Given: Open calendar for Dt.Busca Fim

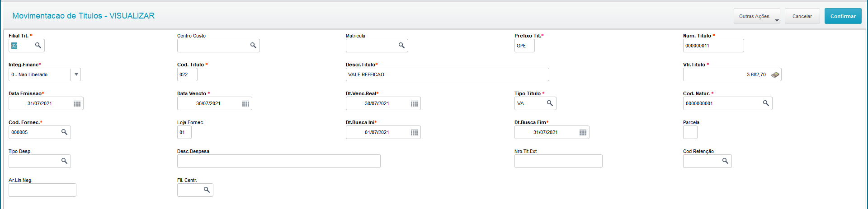Looking at the screenshot, I should tap(583, 132).
